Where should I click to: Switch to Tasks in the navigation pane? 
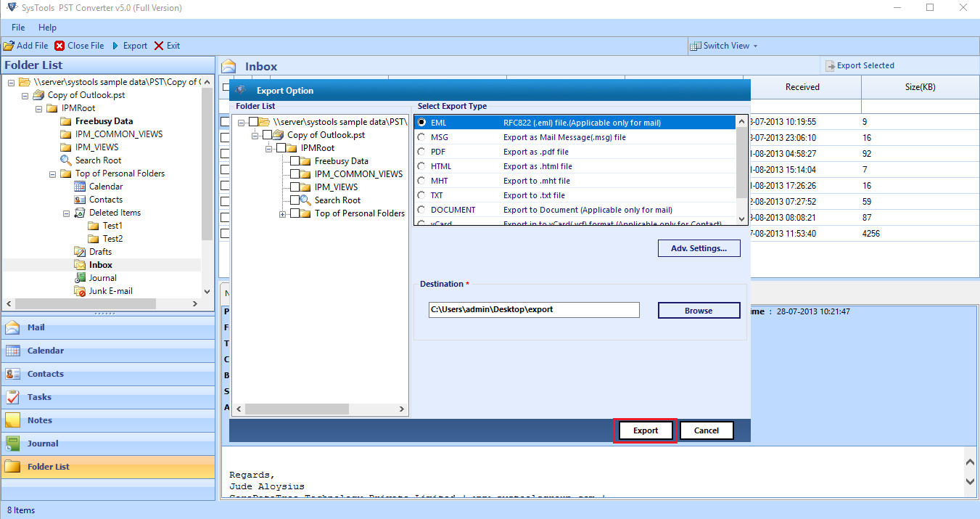[108, 397]
